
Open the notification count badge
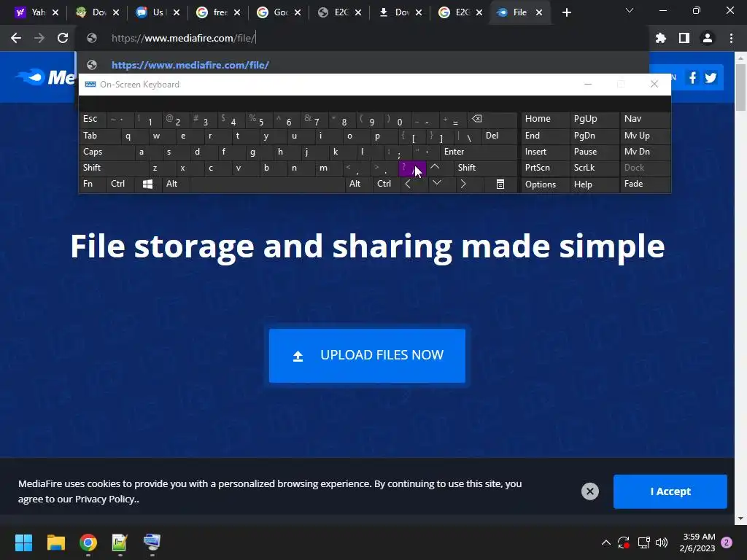727,542
